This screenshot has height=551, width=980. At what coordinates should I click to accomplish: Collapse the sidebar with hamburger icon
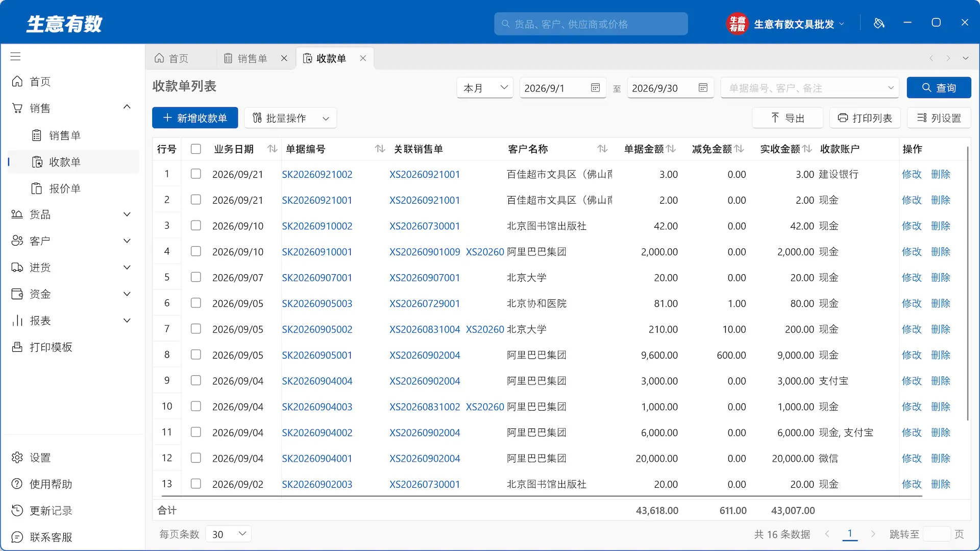tap(15, 56)
